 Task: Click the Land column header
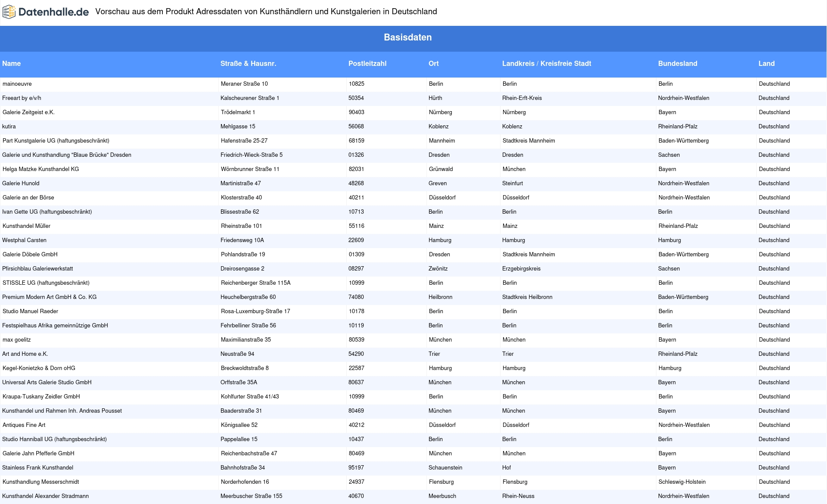(767, 64)
